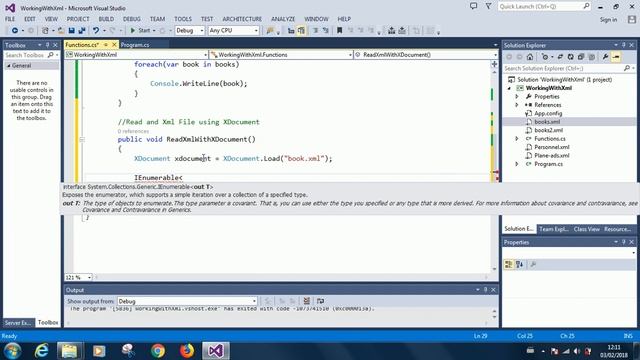The width and height of the screenshot is (640, 360).
Task: Click the Find in Files toolbar icon
Action: click(270, 31)
